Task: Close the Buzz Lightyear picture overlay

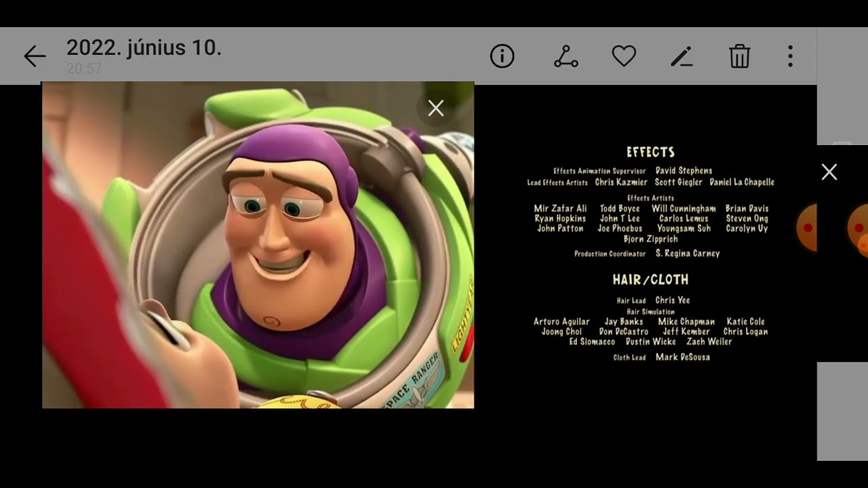Action: [x=435, y=108]
